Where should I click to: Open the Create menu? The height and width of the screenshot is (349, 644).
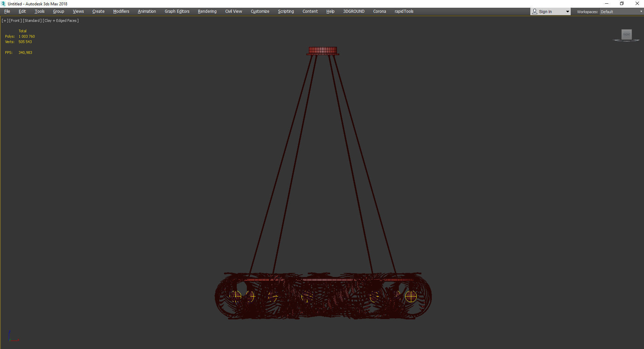click(99, 11)
